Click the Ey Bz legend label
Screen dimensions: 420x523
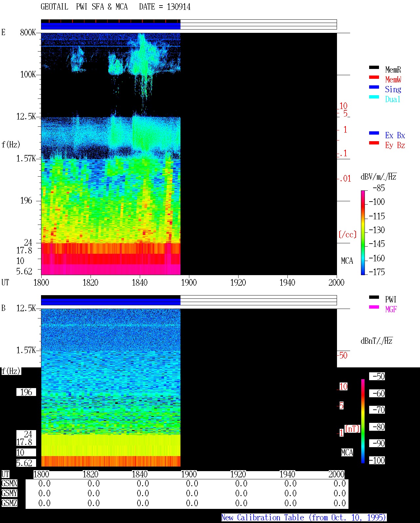[395, 145]
